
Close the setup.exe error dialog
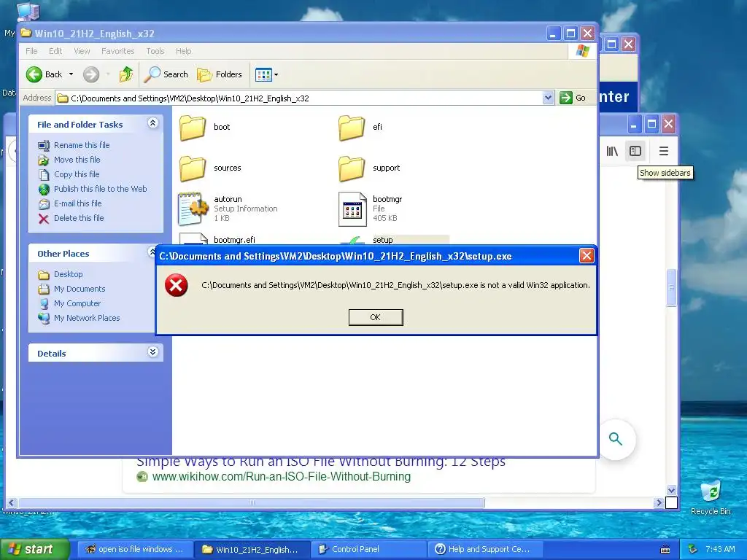coord(587,256)
